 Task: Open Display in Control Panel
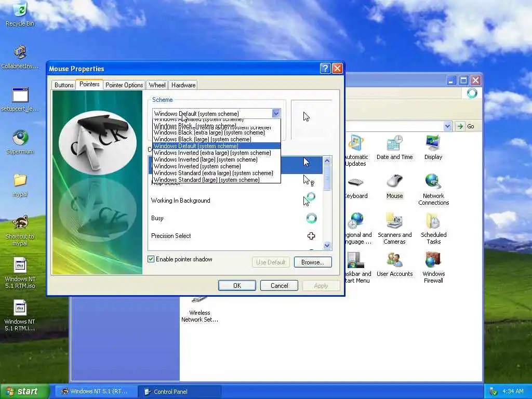[433, 147]
